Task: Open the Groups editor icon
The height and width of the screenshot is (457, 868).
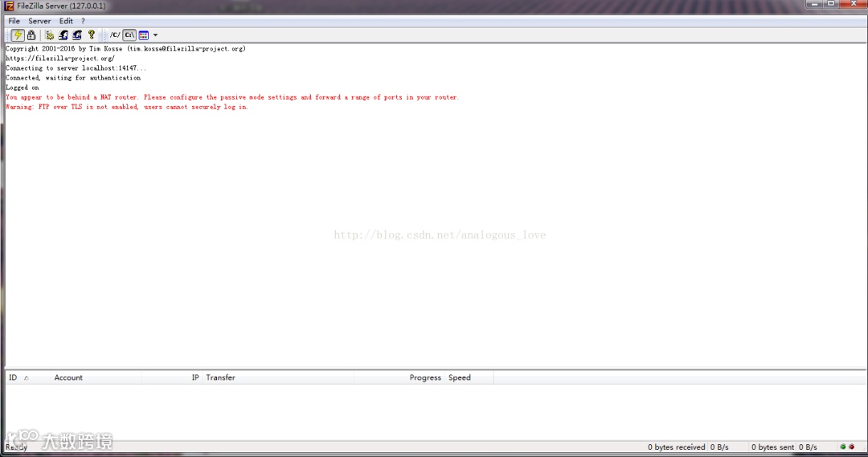Action: pos(77,35)
